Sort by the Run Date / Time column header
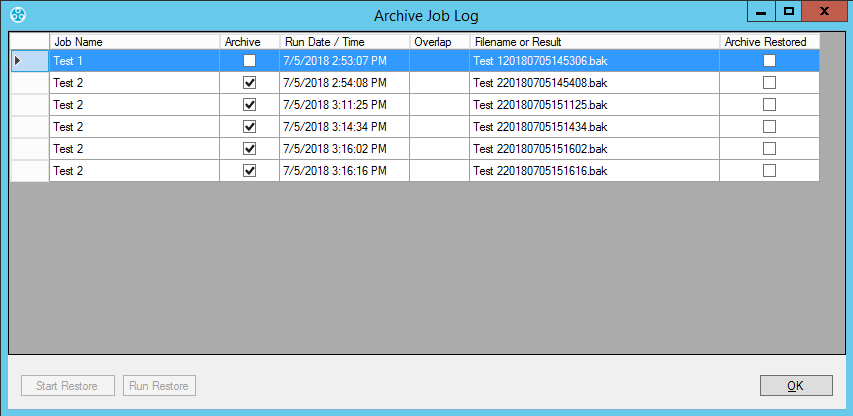The width and height of the screenshot is (853, 416). [344, 42]
